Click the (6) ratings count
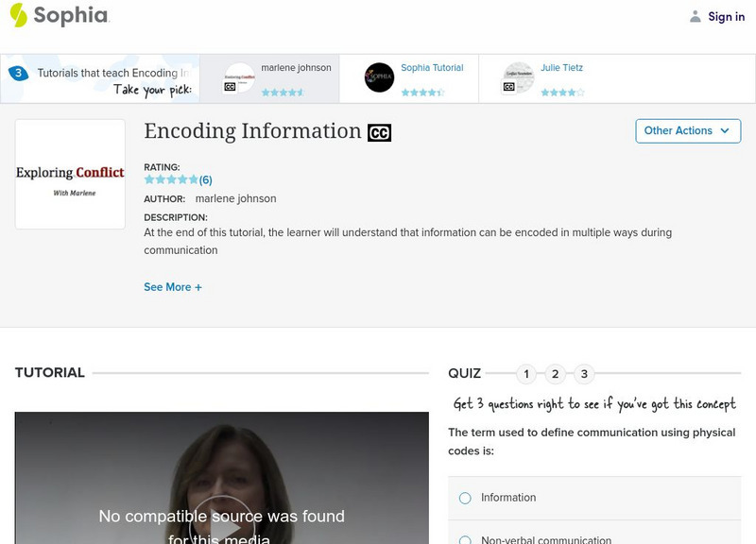Image resolution: width=756 pixels, height=544 pixels. tap(205, 180)
